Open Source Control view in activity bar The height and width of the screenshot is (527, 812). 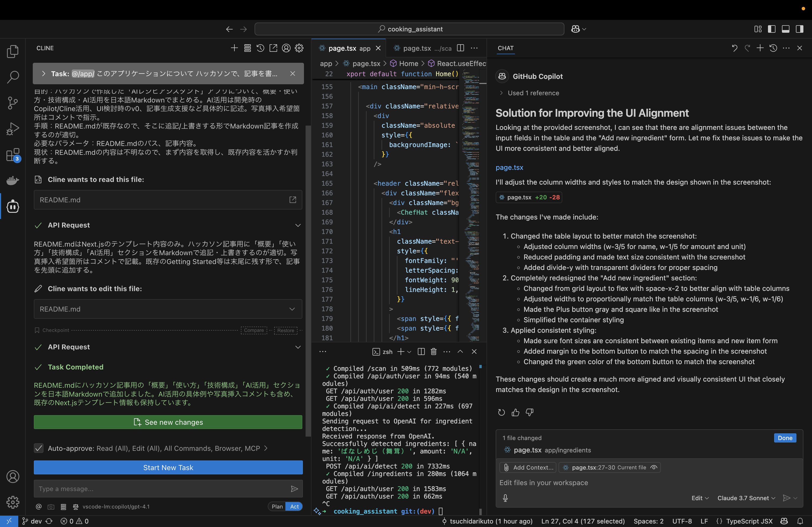13,103
